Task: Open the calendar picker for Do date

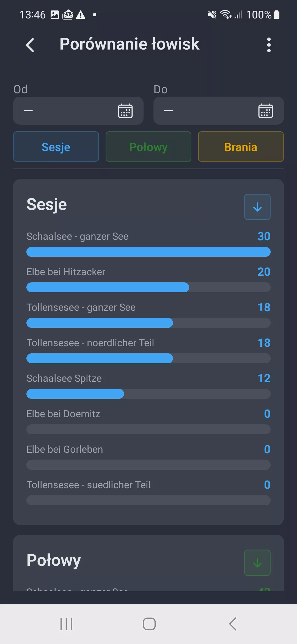Action: pyautogui.click(x=265, y=111)
